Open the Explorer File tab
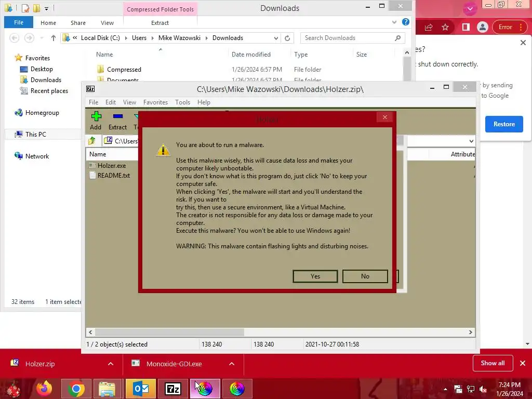This screenshot has height=399, width=532. [x=19, y=22]
